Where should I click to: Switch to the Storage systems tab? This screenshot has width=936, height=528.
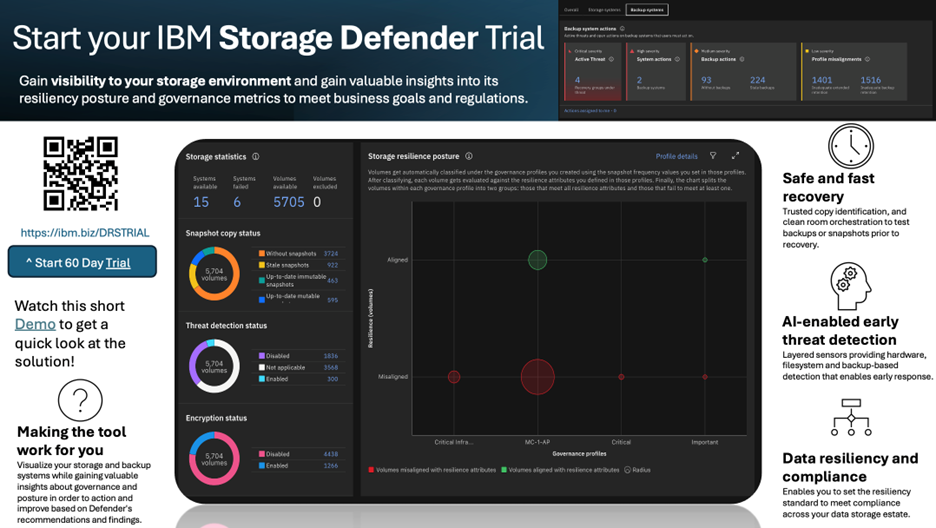tap(604, 10)
